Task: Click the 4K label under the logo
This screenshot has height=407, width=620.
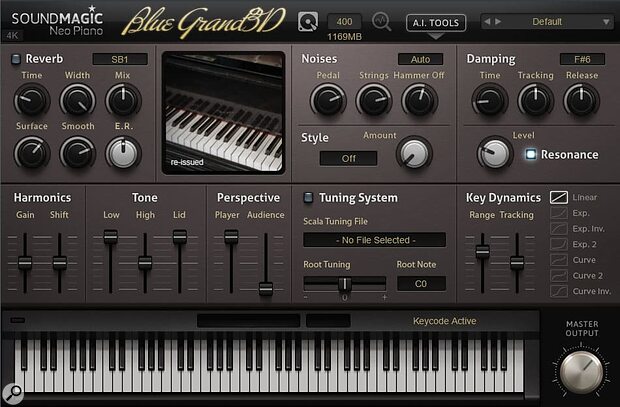Action: 12,36
